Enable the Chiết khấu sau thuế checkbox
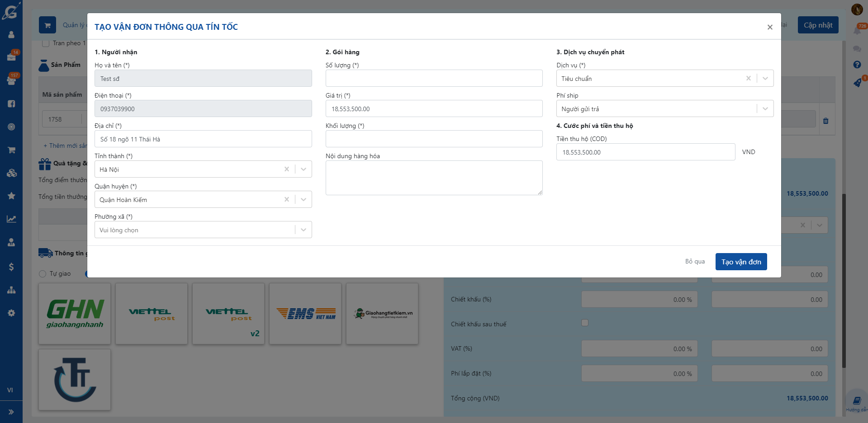This screenshot has height=423, width=868. coord(585,323)
